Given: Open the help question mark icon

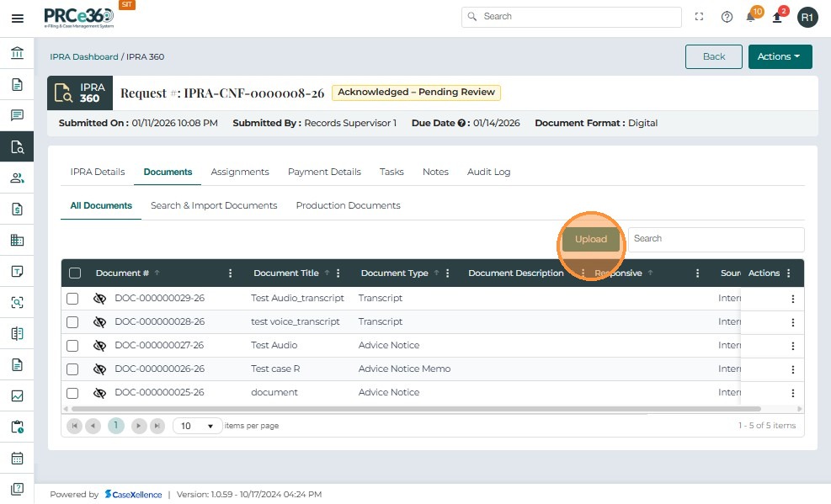Looking at the screenshot, I should (727, 17).
